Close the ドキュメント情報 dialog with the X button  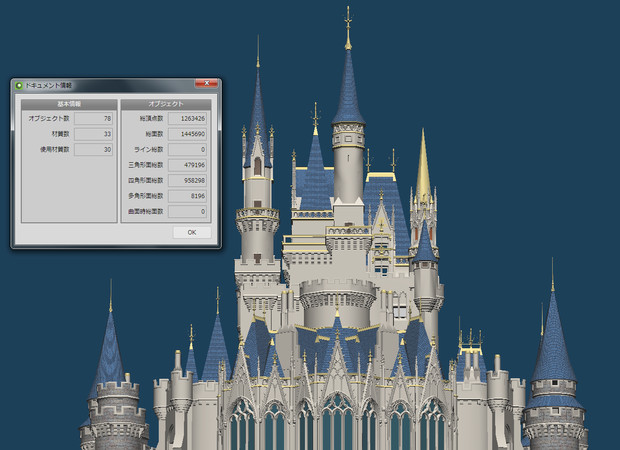coord(206,83)
